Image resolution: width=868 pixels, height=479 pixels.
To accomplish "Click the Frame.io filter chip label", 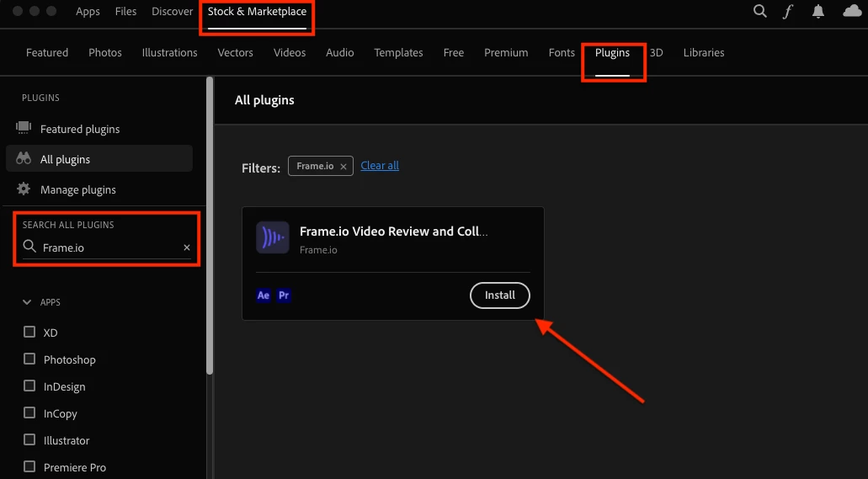I will pyautogui.click(x=315, y=166).
